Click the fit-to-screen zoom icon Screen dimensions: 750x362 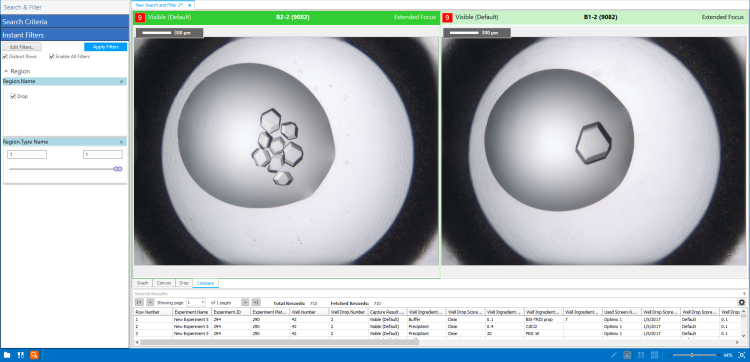point(742,355)
